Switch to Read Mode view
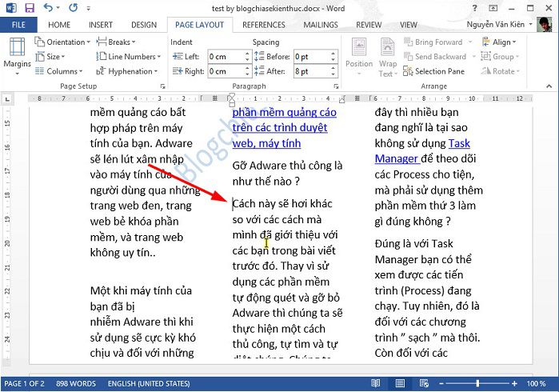Screen dimensions: 559x392 (375, 383)
